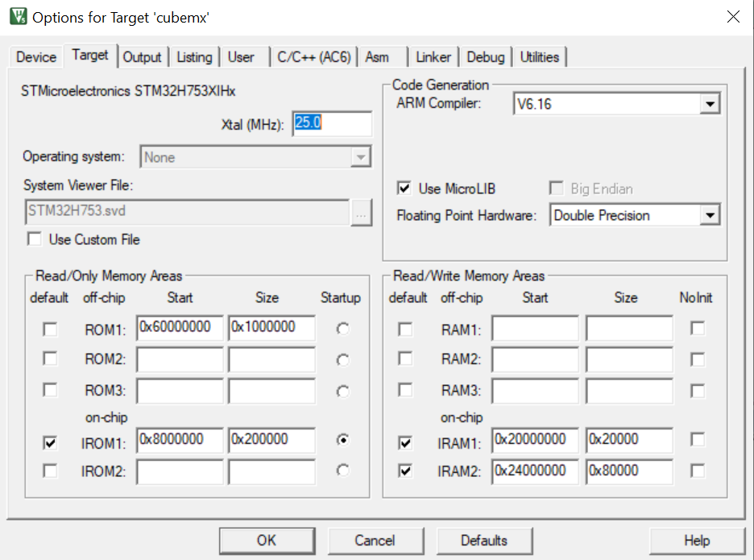Select the ROM2 Startup radio button

click(x=343, y=360)
